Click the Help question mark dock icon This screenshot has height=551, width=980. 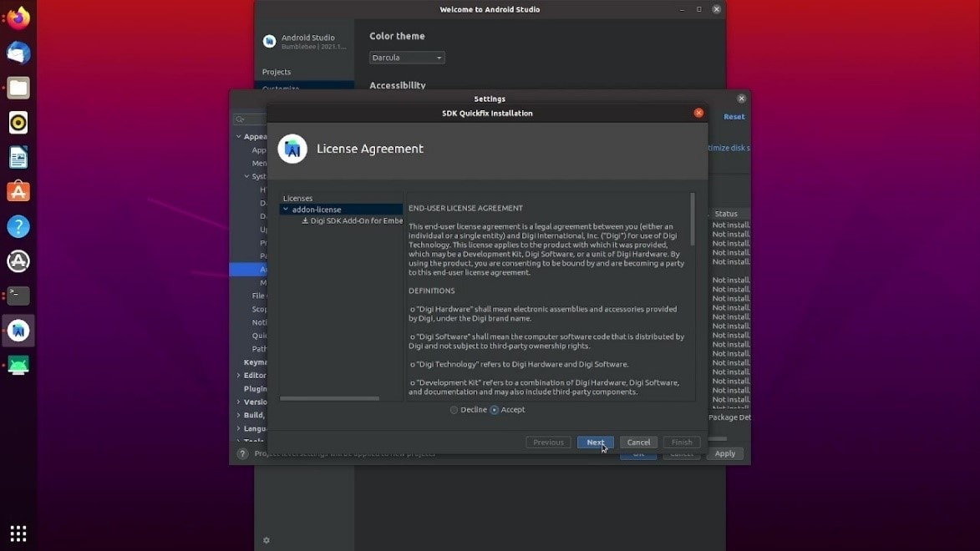click(18, 226)
